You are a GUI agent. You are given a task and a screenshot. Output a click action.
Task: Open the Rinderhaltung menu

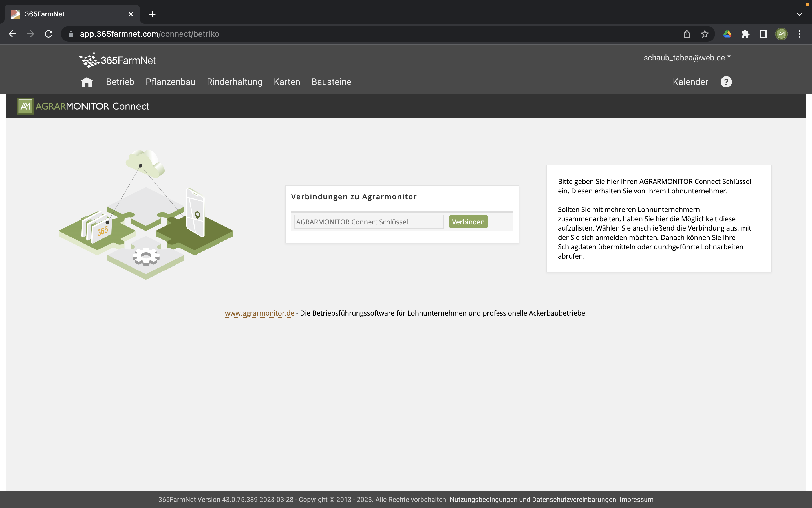[x=235, y=82]
